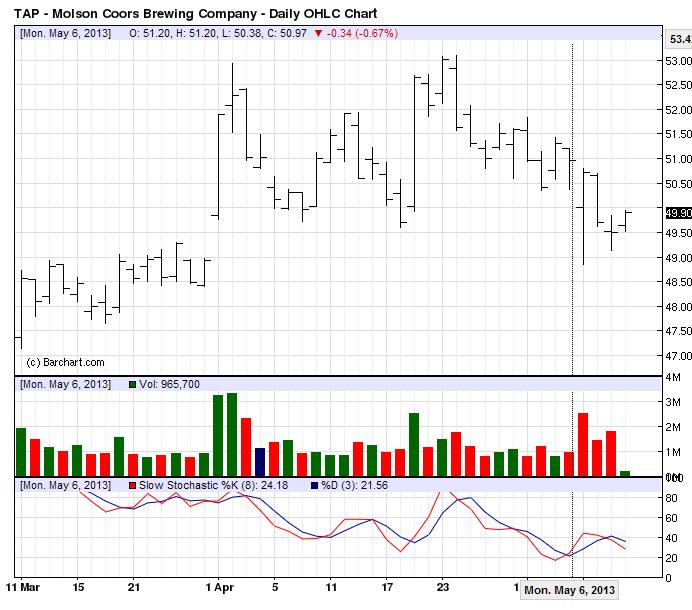Click the '[Mon. May 6, 2013]' label in the volume panel
The height and width of the screenshot is (610, 692).
(x=65, y=384)
